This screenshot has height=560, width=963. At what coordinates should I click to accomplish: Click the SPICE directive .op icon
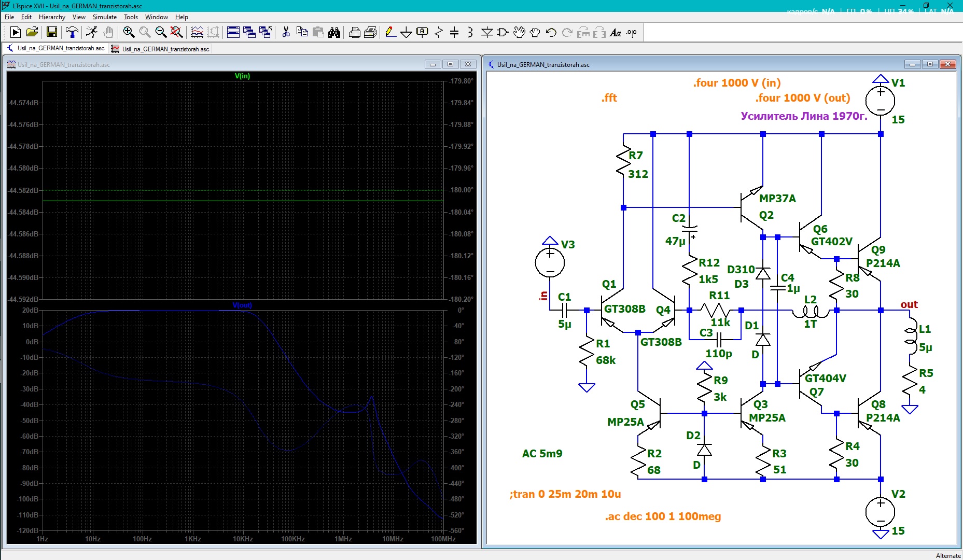631,32
